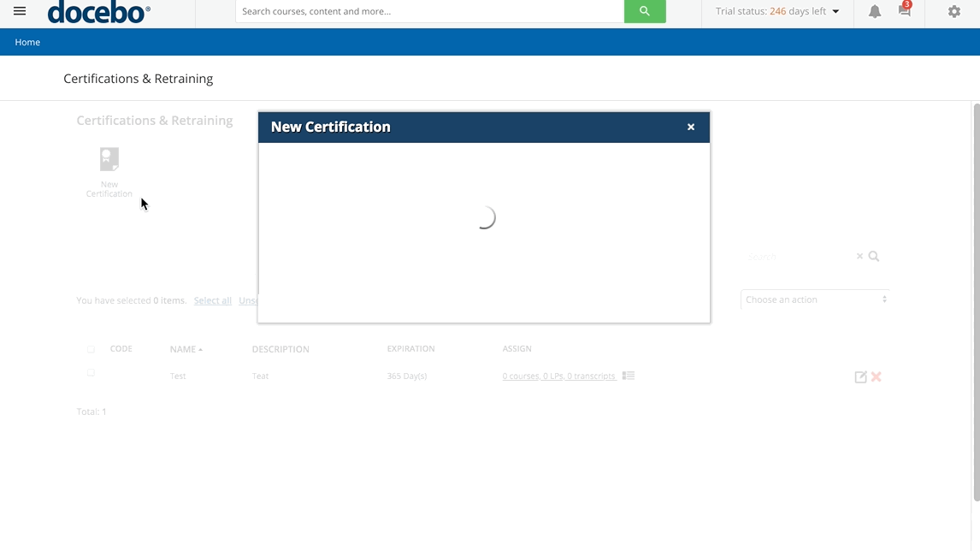The image size is (980, 551).
Task: Delete the Test certification via the red X
Action: pyautogui.click(x=876, y=376)
